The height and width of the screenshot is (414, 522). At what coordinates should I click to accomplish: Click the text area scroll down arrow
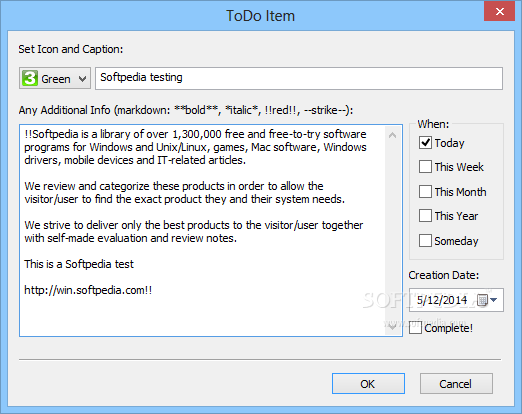pyautogui.click(x=393, y=327)
